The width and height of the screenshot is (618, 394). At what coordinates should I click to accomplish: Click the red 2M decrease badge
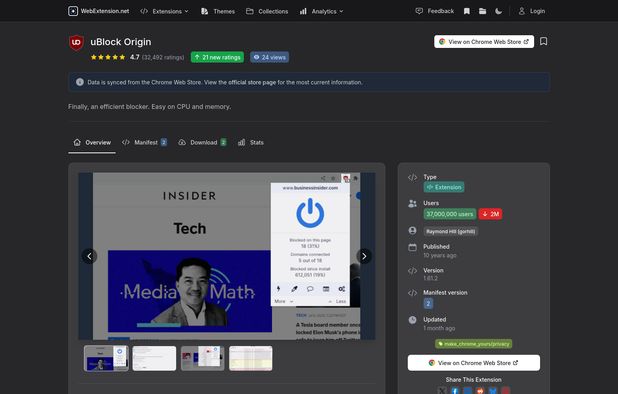491,214
